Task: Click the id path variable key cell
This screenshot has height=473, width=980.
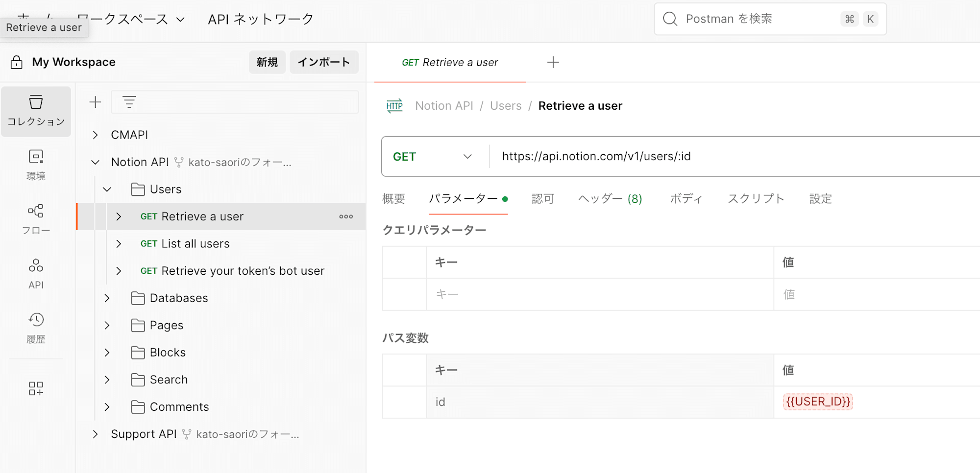Action: 600,402
